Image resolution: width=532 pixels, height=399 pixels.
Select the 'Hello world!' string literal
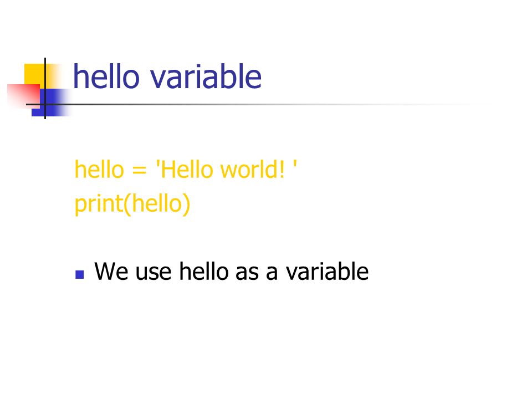[x=226, y=169]
